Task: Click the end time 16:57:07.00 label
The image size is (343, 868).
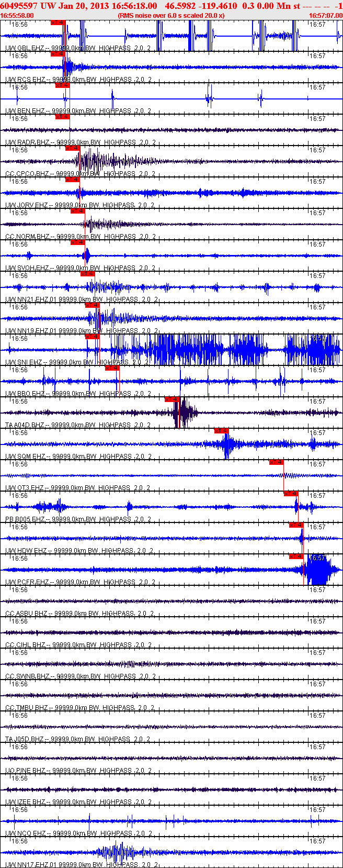Action: coord(325,16)
